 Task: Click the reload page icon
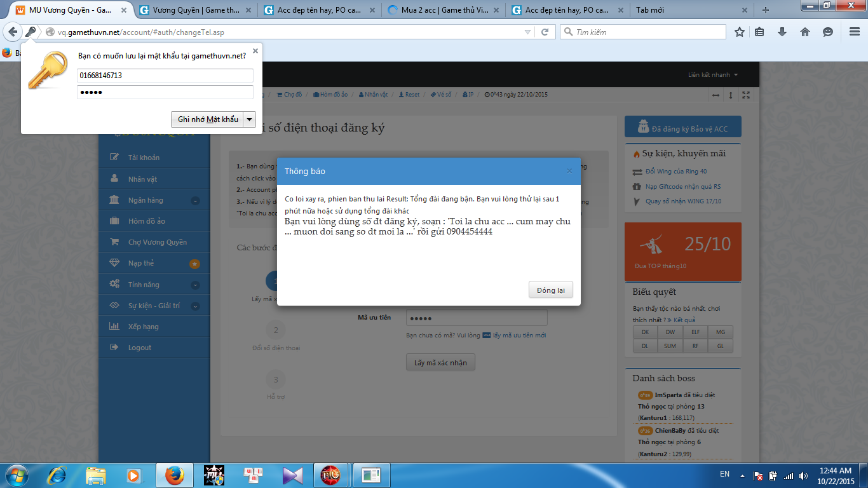pos(545,32)
